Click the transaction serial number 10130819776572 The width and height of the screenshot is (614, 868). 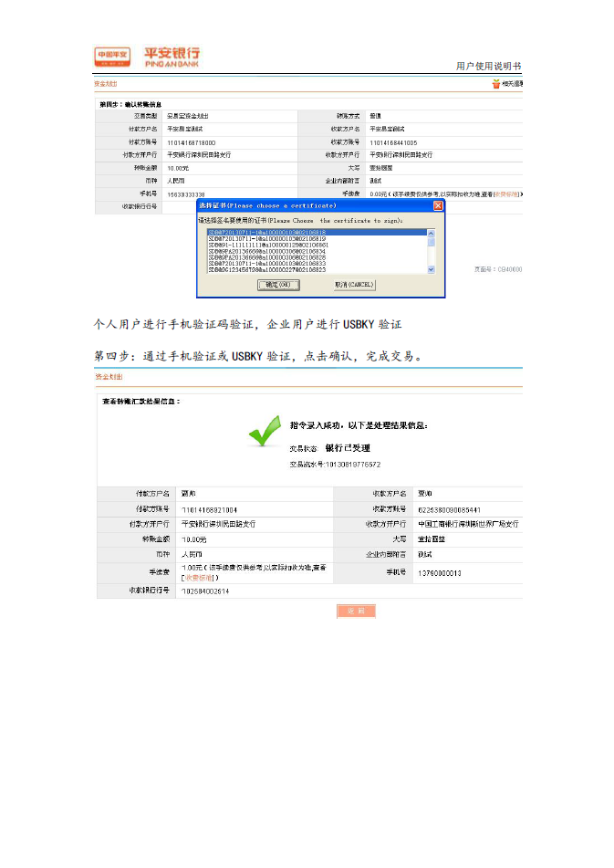pos(353,465)
